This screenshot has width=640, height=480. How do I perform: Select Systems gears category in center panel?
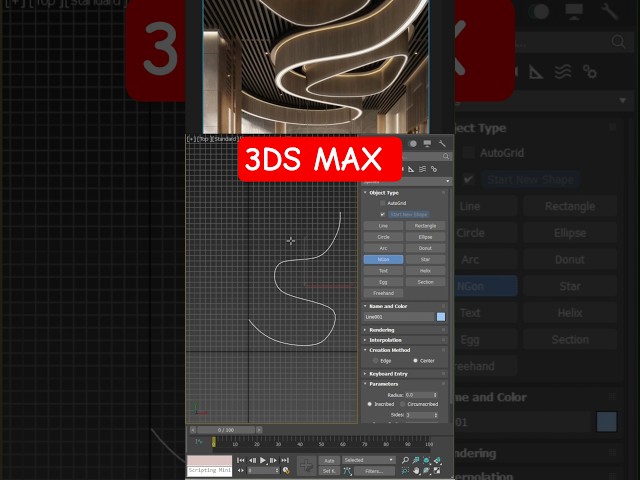434,169
